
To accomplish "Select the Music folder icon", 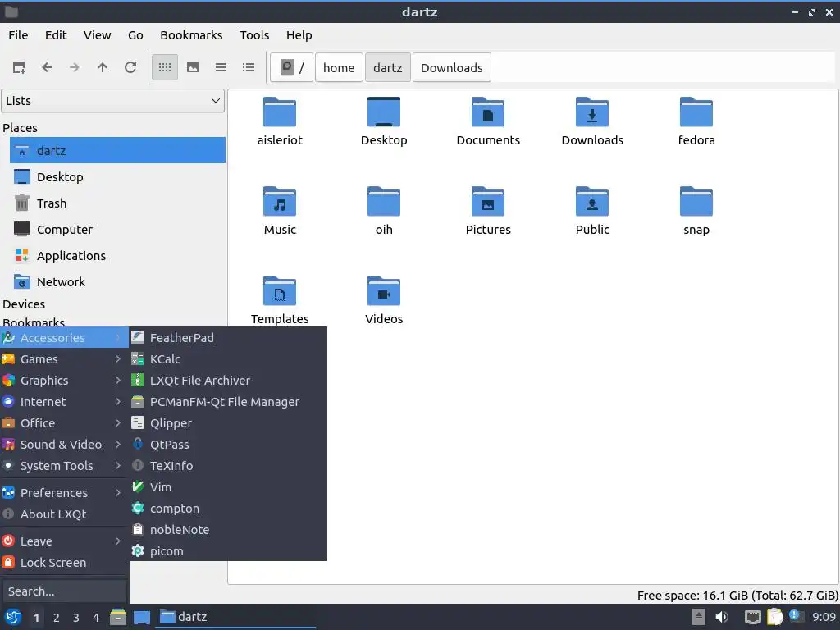I will (x=280, y=202).
